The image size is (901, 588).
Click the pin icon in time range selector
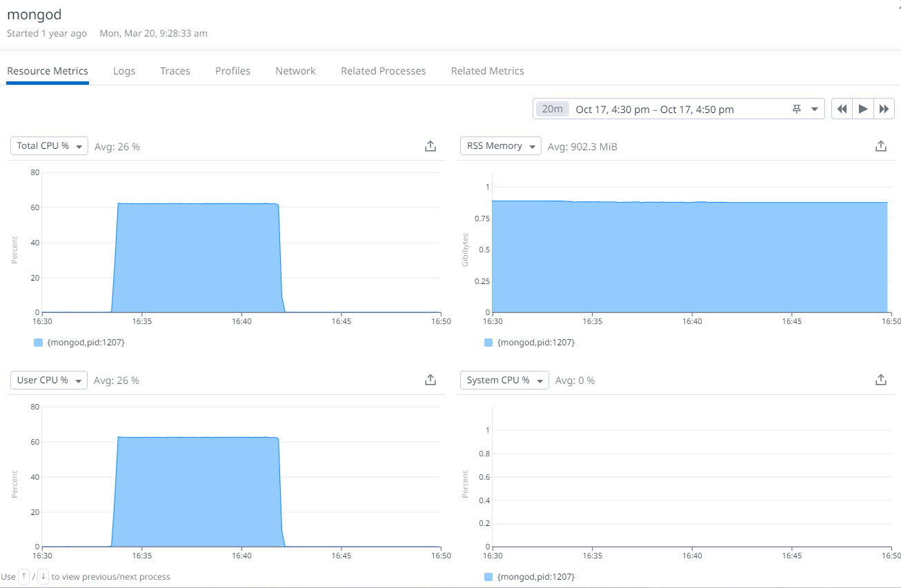[797, 109]
